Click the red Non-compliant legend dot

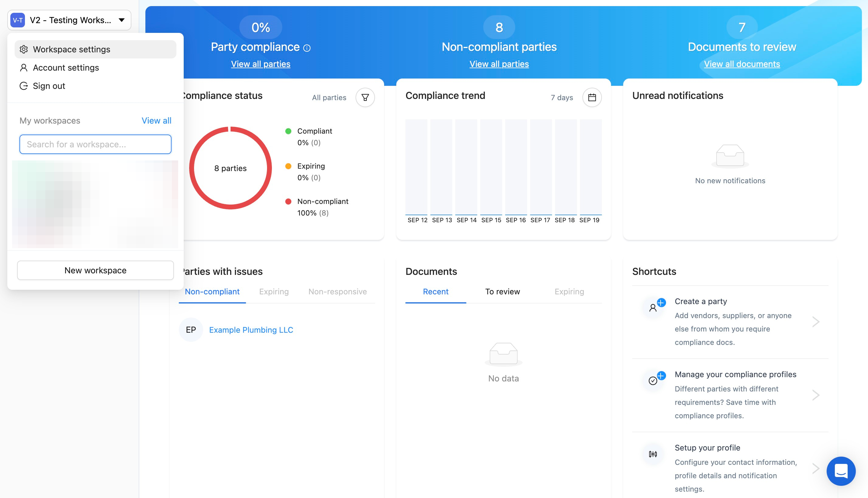[288, 202]
